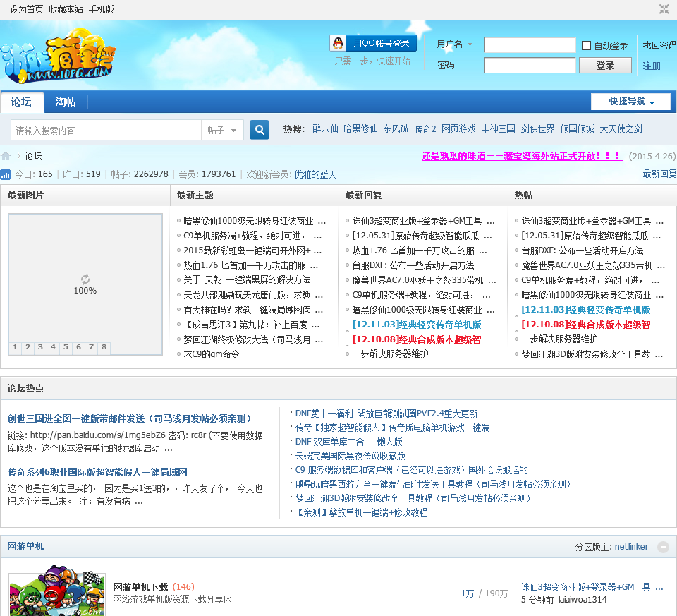Image resolution: width=677 pixels, height=616 pixels.
Task: Click the 登录 button
Action: 605,66
